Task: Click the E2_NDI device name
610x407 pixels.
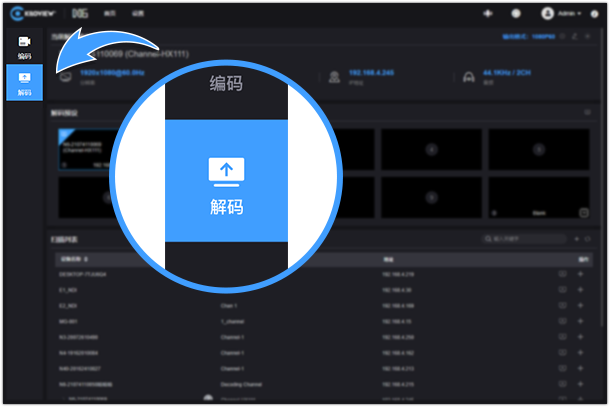Action: pyautogui.click(x=68, y=306)
